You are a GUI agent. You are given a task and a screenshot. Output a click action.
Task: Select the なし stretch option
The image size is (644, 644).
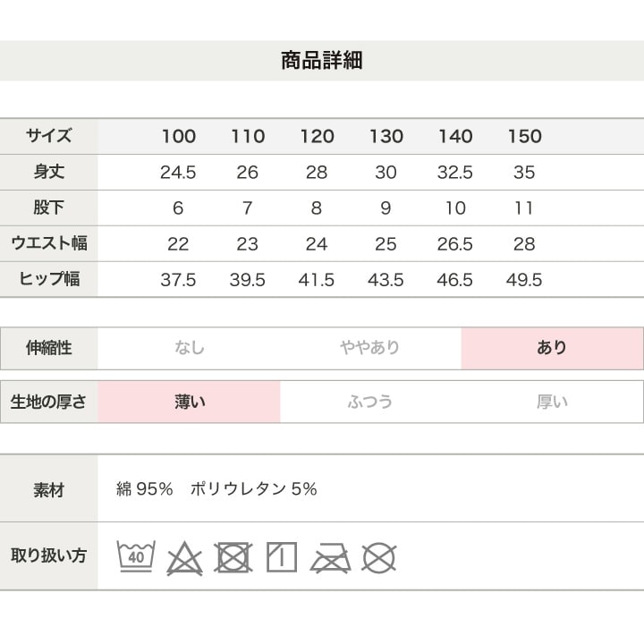coord(190,348)
